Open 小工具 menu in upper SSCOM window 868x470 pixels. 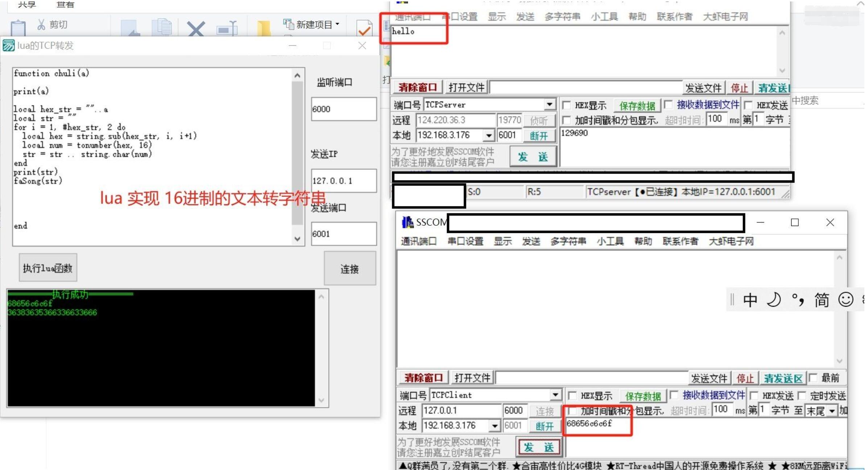pos(604,17)
